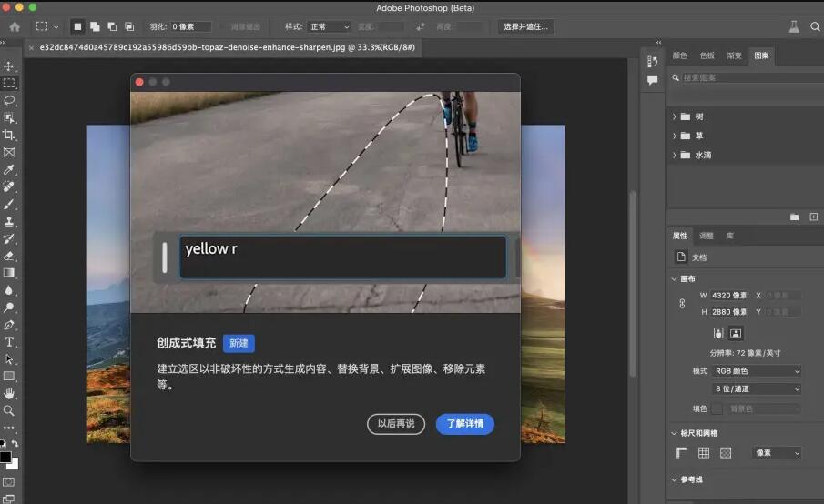Select the Type tool
The height and width of the screenshot is (504, 824).
[9, 342]
